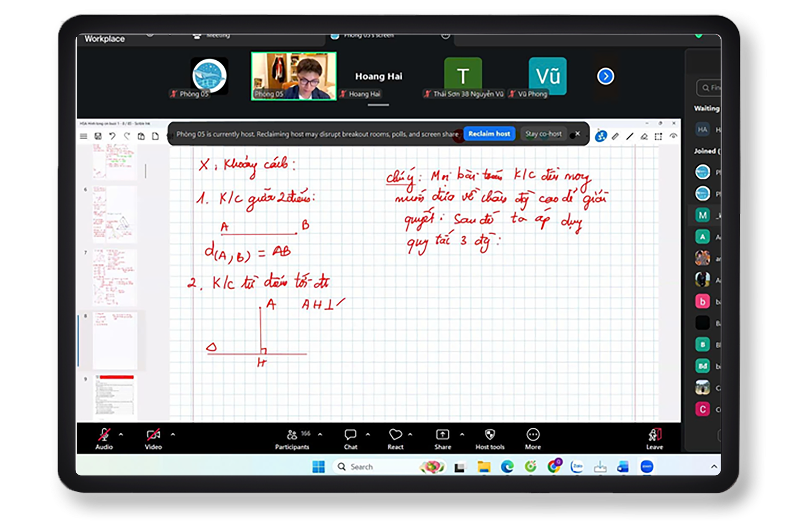Expand the Video options arrow

173,434
